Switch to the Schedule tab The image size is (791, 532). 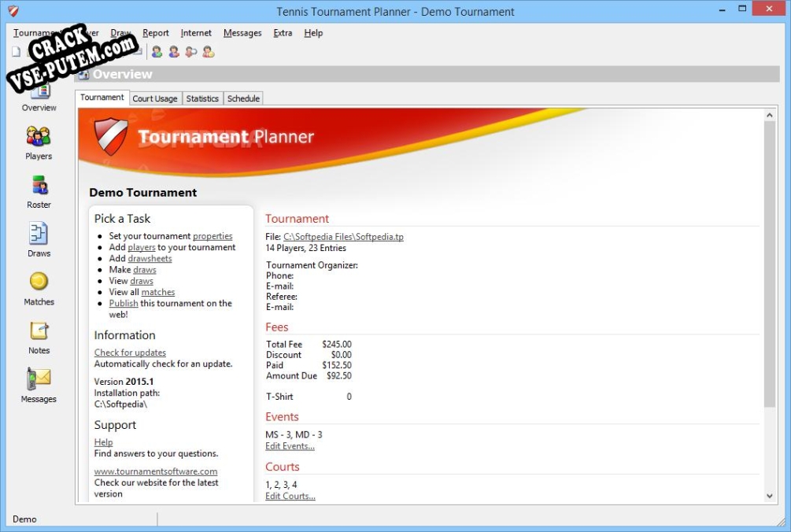click(243, 98)
